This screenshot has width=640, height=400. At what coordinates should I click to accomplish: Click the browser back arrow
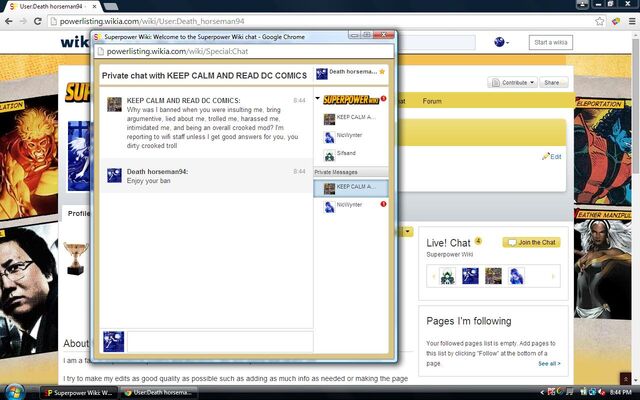(x=9, y=21)
